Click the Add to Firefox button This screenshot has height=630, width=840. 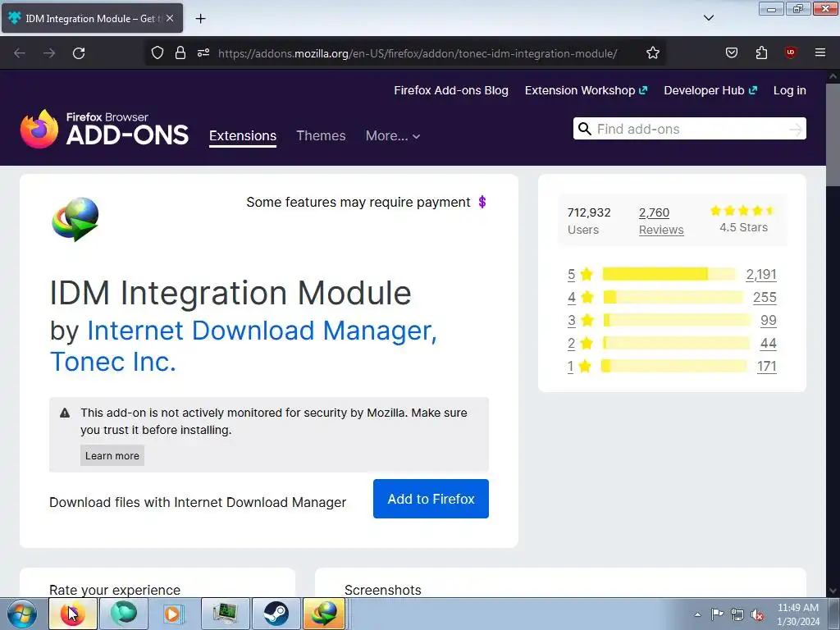point(431,499)
